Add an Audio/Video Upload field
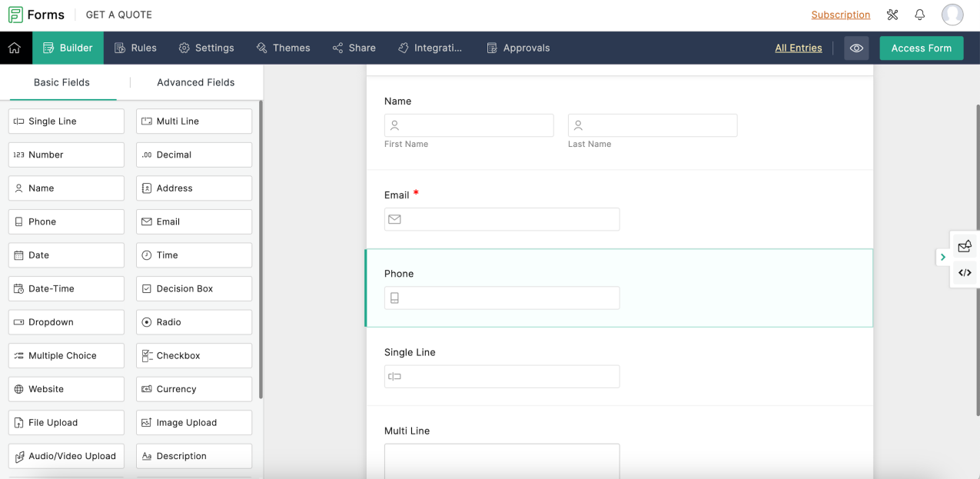Image resolution: width=980 pixels, height=479 pixels. [66, 456]
